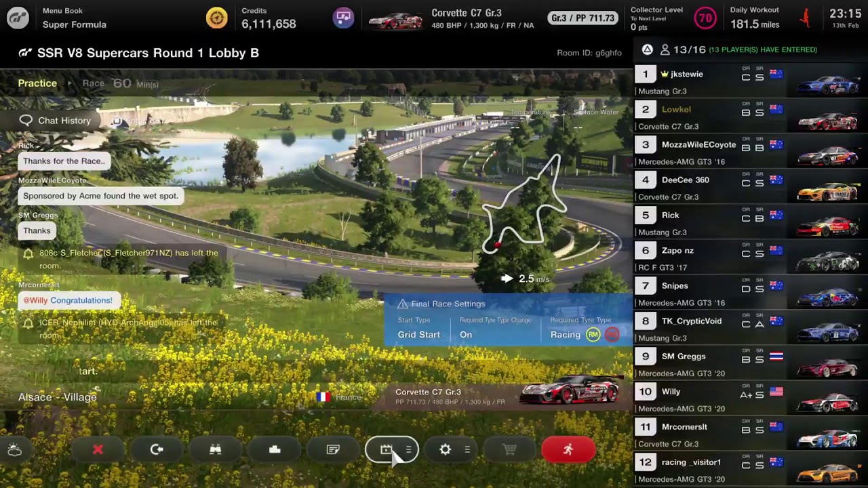Click the Daily Workout runner icon

[806, 18]
